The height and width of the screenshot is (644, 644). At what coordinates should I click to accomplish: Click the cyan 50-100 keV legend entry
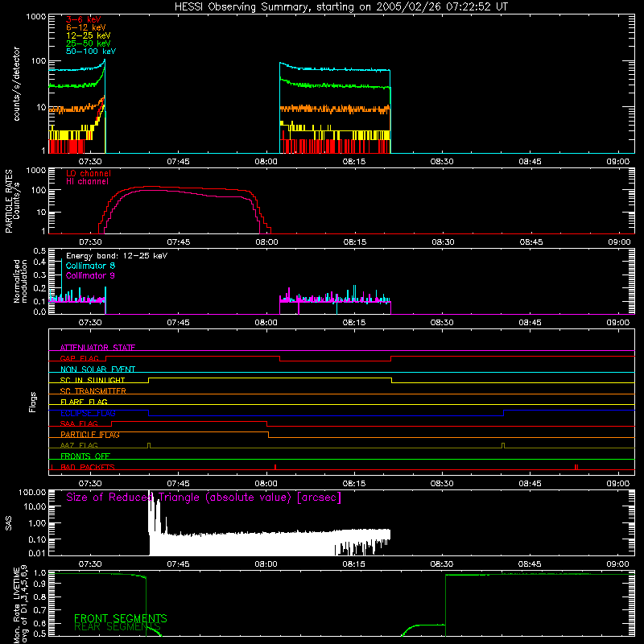pyautogui.click(x=91, y=52)
